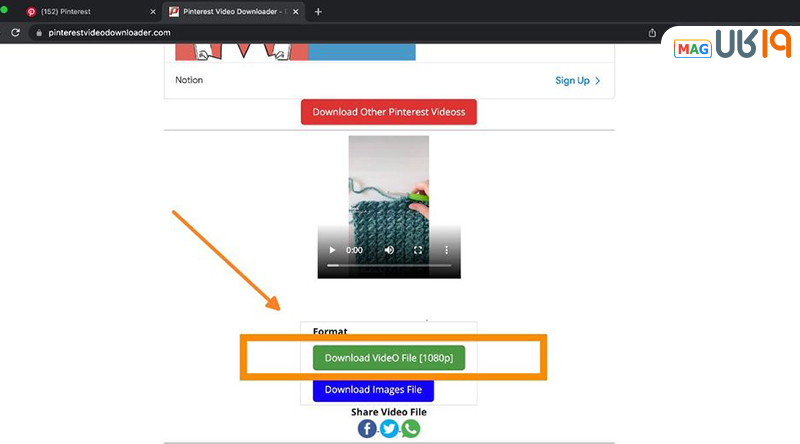Reload the page with refresh icon
The width and height of the screenshot is (800, 444).
16,32
